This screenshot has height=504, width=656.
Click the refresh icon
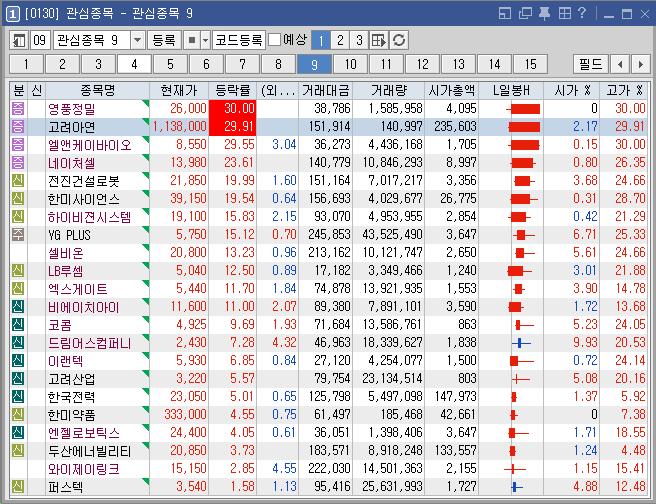[399, 40]
